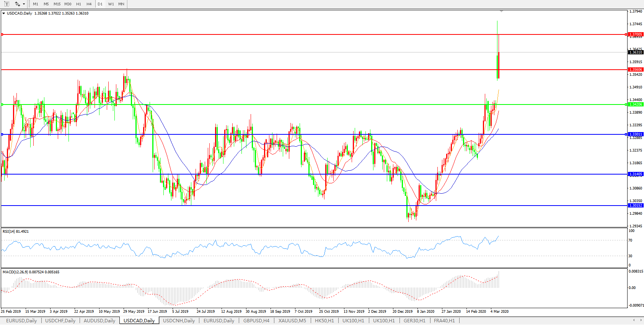Open the USDCNH,Daily chart tab
644x325 pixels.
click(x=179, y=321)
